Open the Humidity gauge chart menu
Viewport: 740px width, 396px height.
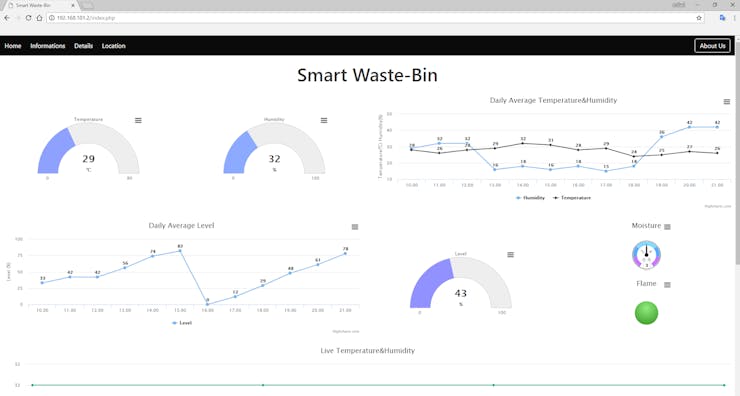pos(324,120)
